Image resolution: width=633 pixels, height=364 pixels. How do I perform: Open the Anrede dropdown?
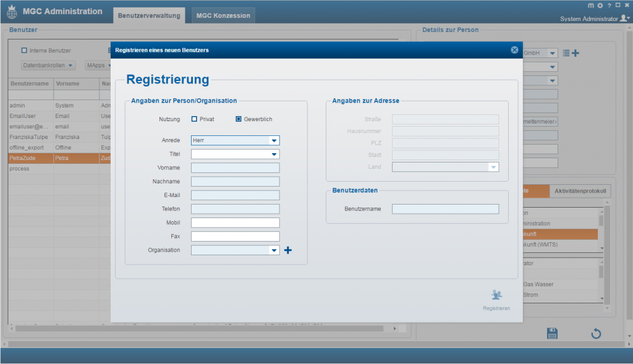[x=274, y=141]
